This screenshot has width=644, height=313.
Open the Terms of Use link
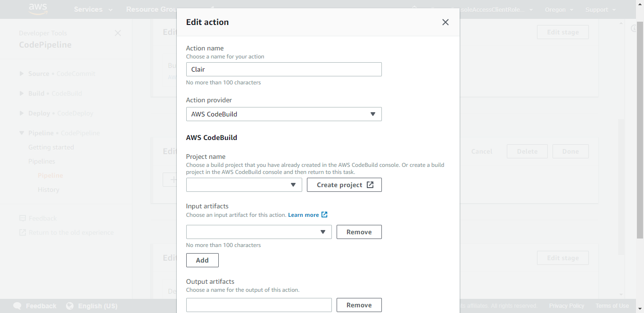coord(612,306)
